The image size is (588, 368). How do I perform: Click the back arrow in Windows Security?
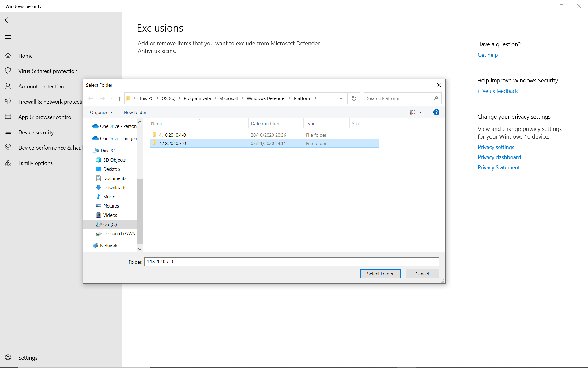(x=8, y=20)
